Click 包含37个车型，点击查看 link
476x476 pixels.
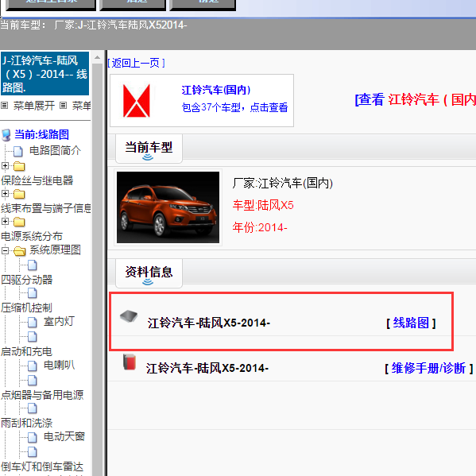point(234,107)
